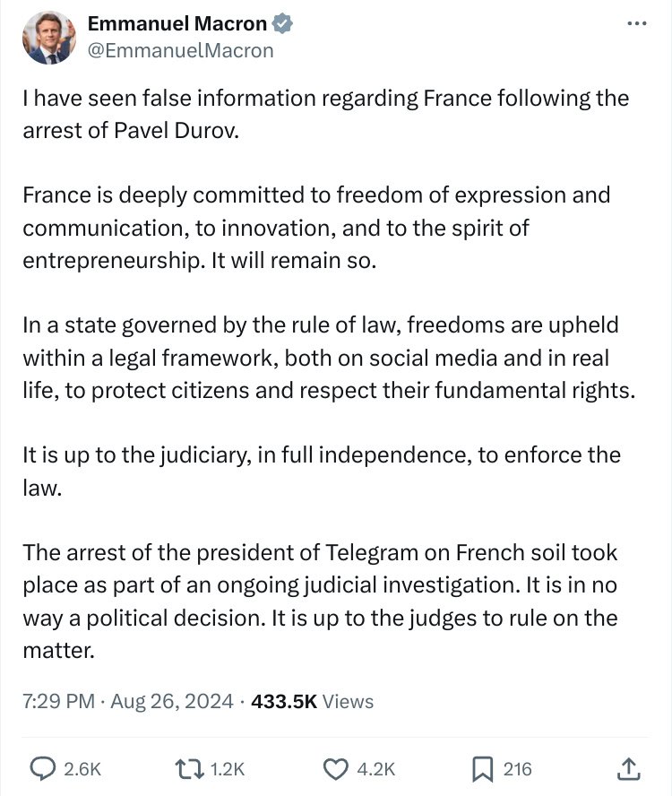Open the three-dot more options menu
The height and width of the screenshot is (796, 672).
(636, 23)
